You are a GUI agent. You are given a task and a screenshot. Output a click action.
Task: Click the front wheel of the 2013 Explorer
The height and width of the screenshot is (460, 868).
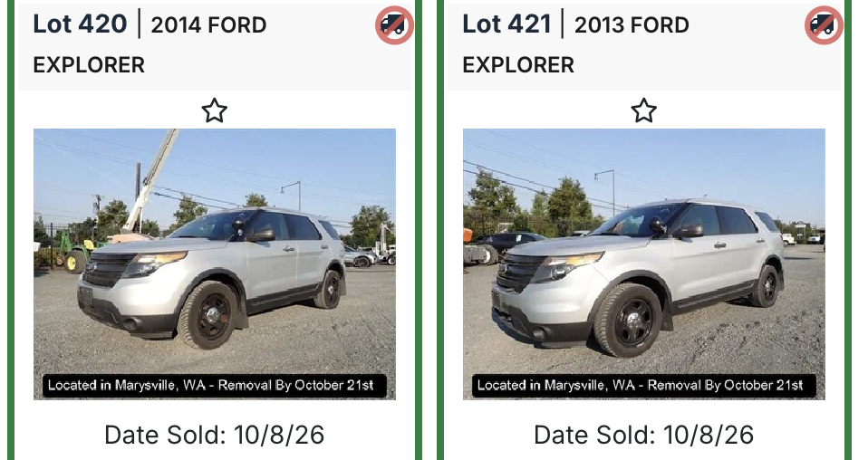tap(627, 320)
